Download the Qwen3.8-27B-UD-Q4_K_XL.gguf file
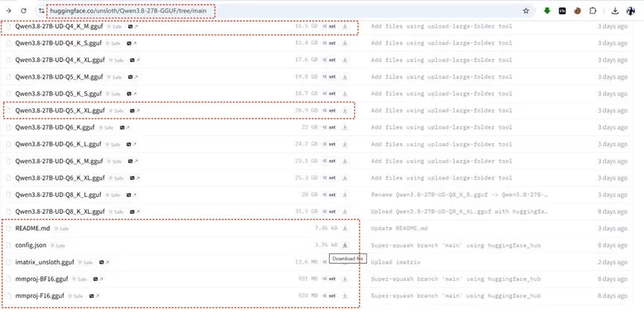The width and height of the screenshot is (644, 316). coord(345,60)
